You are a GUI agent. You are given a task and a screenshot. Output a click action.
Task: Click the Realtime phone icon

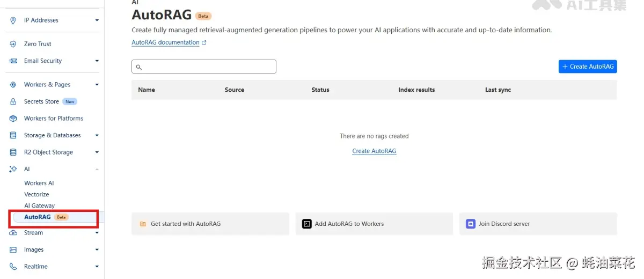click(13, 267)
